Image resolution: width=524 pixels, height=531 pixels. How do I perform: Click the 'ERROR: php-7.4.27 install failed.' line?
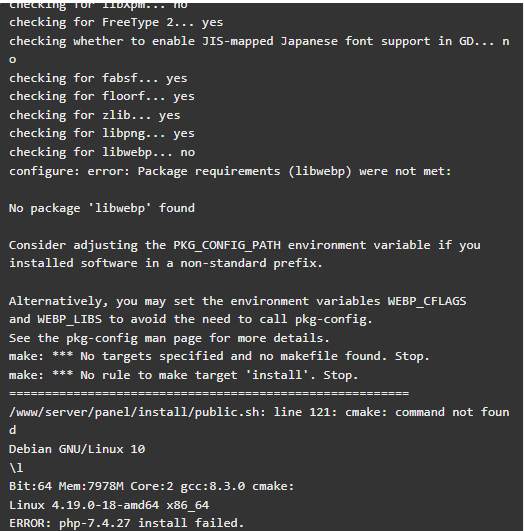(126, 523)
